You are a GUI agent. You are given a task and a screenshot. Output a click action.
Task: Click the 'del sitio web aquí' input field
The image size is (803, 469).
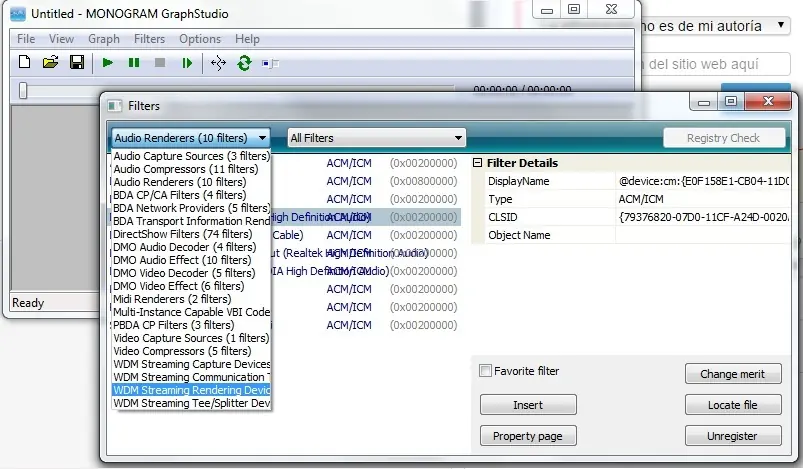(715, 65)
